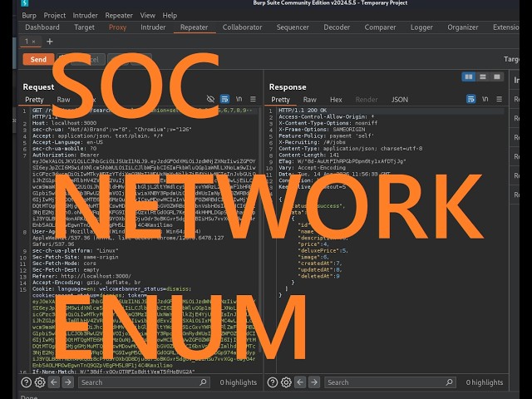Open the Intruder menu in menu bar
The width and height of the screenshot is (532, 399).
(85, 15)
